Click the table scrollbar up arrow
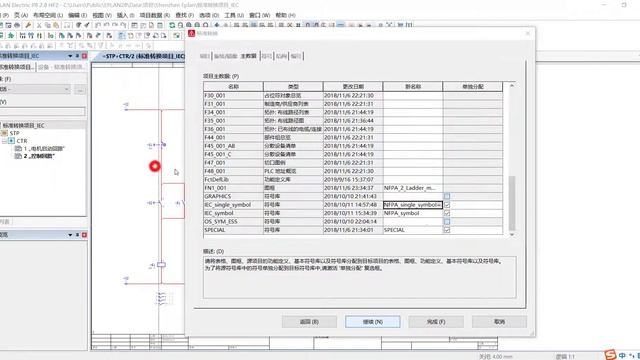640x360 pixels. [512, 86]
